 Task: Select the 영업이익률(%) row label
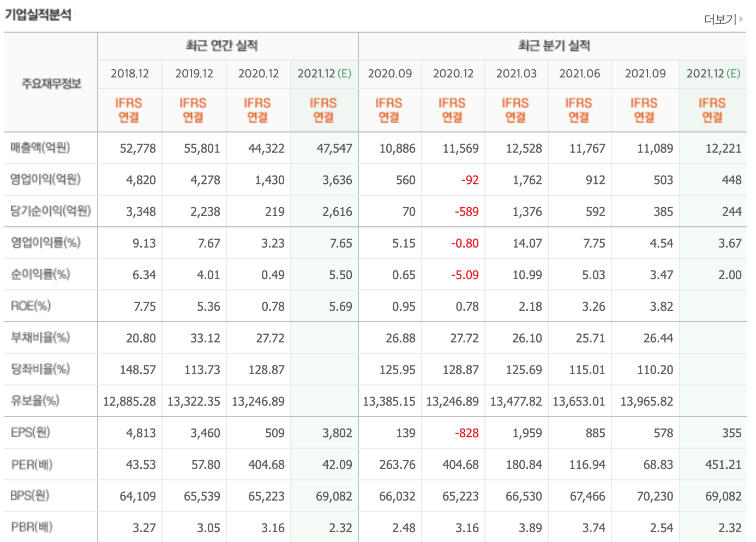tap(45, 243)
